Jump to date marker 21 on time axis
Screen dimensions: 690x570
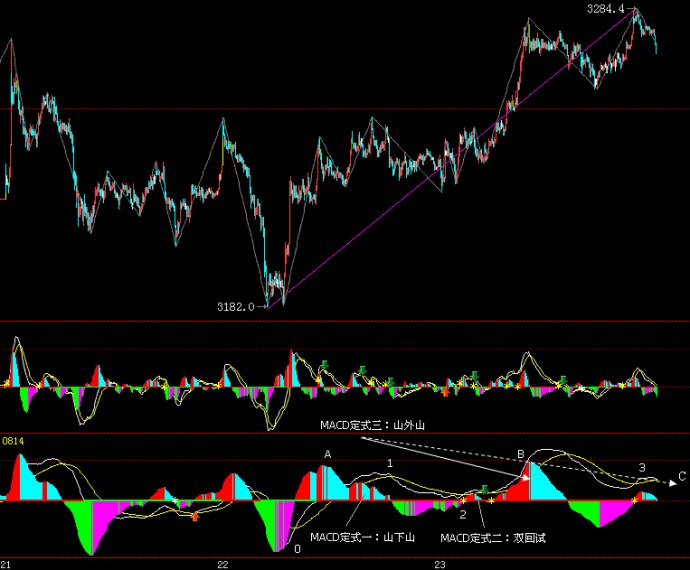point(6,565)
